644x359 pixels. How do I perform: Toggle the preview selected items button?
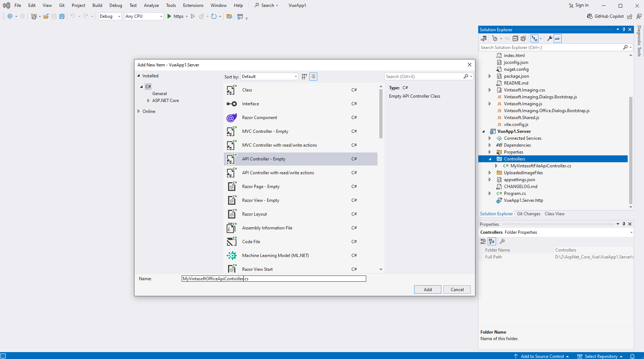[558, 38]
